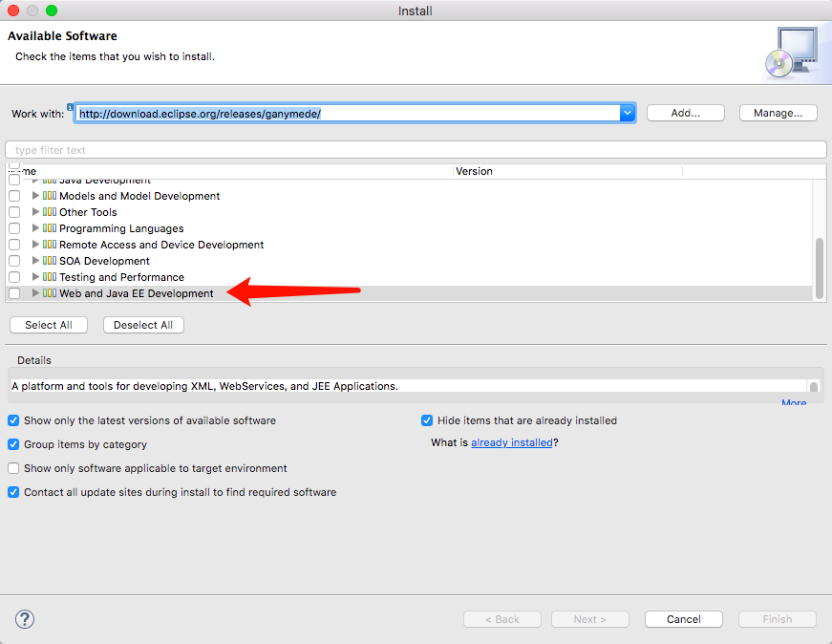
Task: Check the Remote Access and Device Development checkbox
Action: (14, 245)
